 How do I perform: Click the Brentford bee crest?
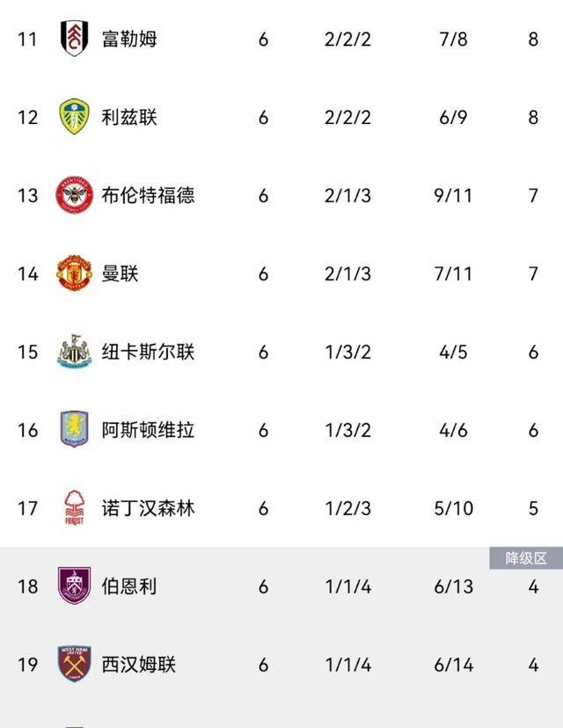tap(74, 195)
